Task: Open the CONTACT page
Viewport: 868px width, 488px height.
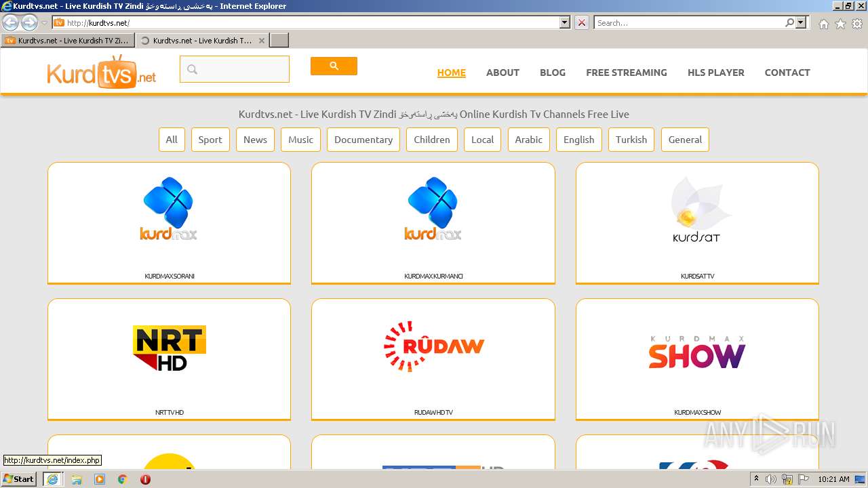Action: (x=787, y=73)
